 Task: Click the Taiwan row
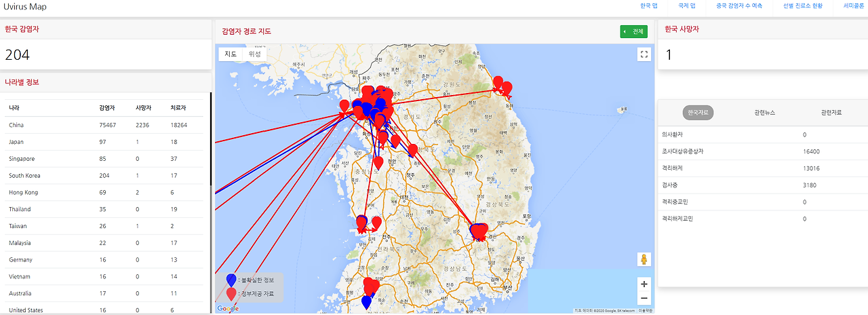click(104, 226)
